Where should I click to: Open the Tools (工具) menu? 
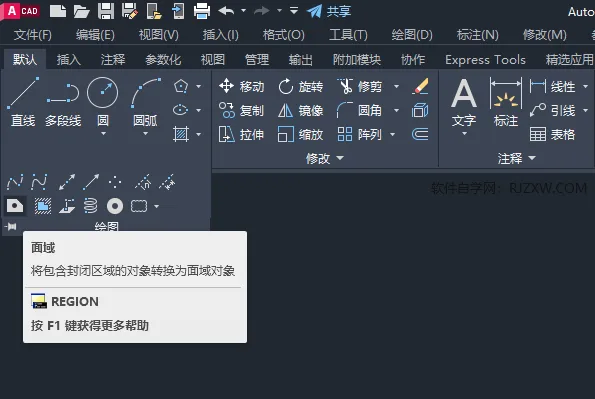point(348,35)
